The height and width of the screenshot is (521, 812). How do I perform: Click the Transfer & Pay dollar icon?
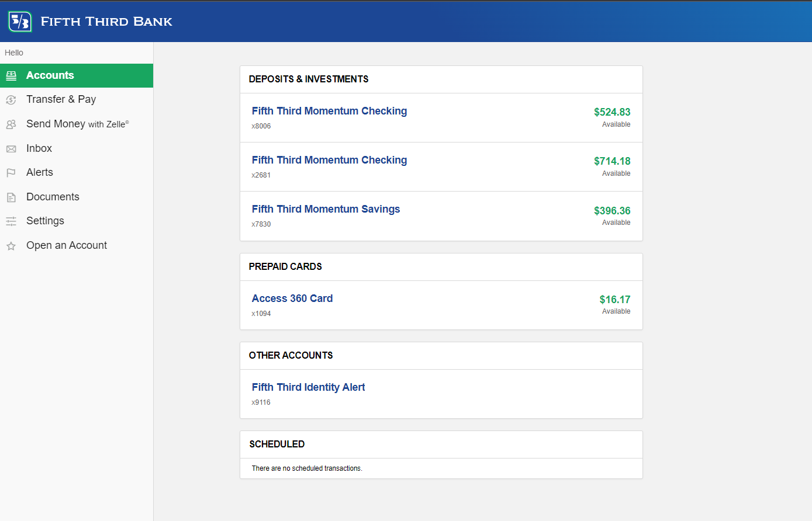(11, 100)
